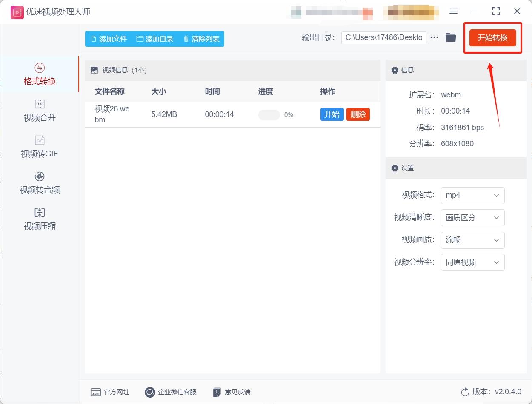Image resolution: width=532 pixels, height=404 pixels.
Task: Click the 企业微信客服 customer service icon
Action: click(149, 392)
